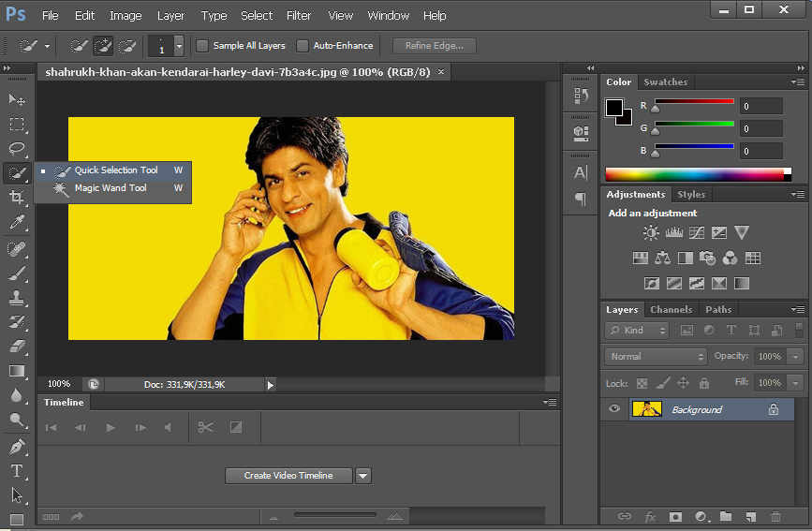
Task: Add a Curves adjustment
Action: pos(697,232)
